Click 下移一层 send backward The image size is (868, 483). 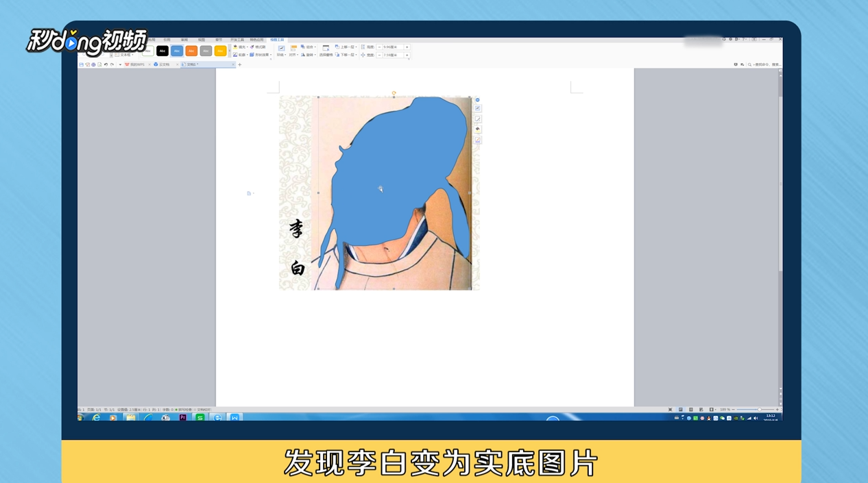click(x=346, y=55)
